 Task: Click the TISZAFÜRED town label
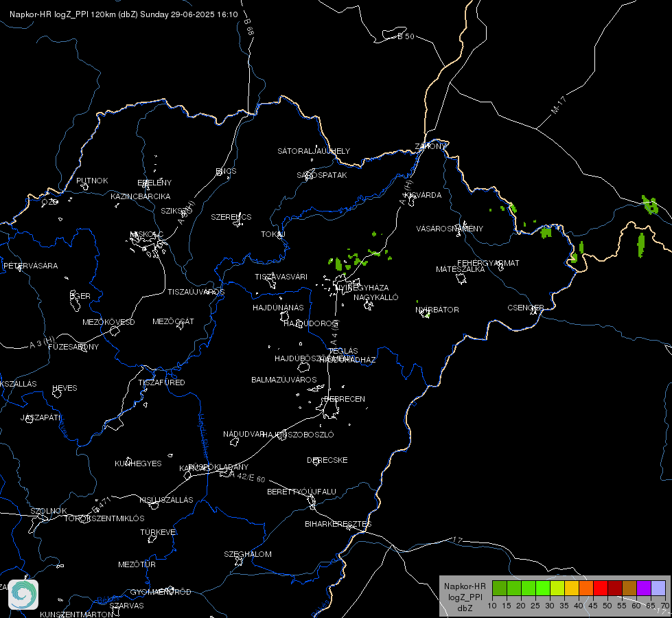tap(161, 382)
